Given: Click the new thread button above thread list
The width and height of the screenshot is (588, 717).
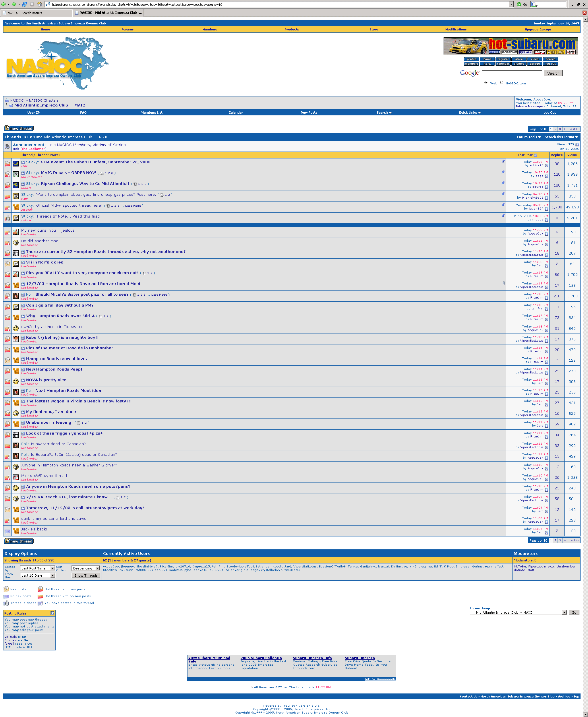Looking at the screenshot, I should [19, 128].
